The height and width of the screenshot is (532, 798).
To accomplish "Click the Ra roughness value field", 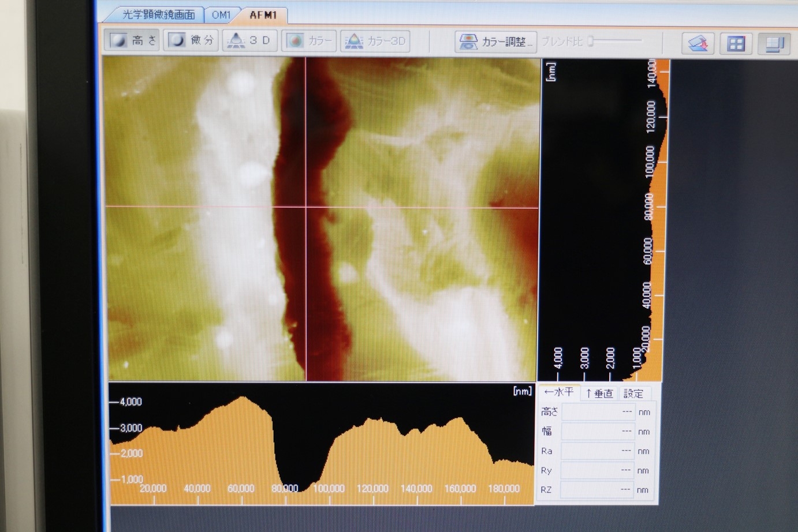I will 598,451.
